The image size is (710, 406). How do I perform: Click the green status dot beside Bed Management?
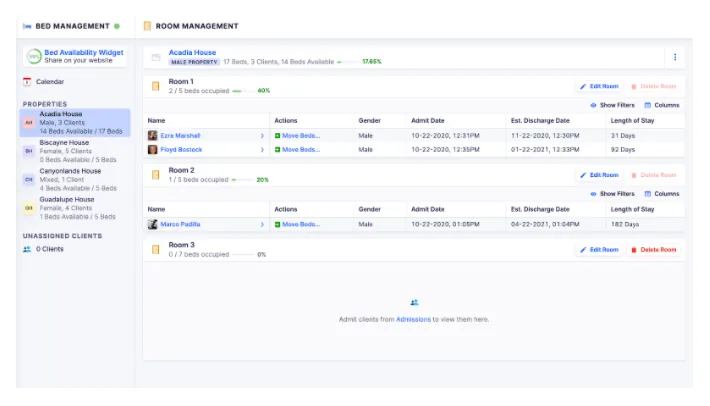point(117,26)
